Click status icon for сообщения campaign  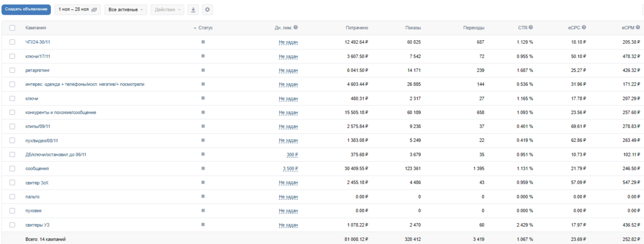(203, 168)
